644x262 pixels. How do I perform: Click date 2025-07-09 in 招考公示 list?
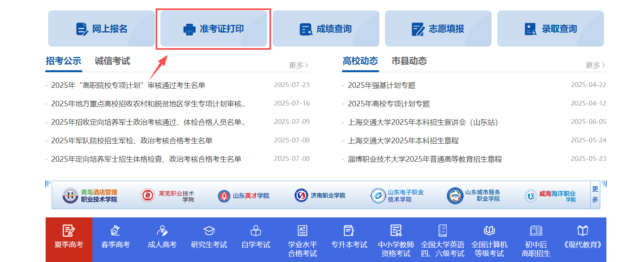(x=292, y=122)
